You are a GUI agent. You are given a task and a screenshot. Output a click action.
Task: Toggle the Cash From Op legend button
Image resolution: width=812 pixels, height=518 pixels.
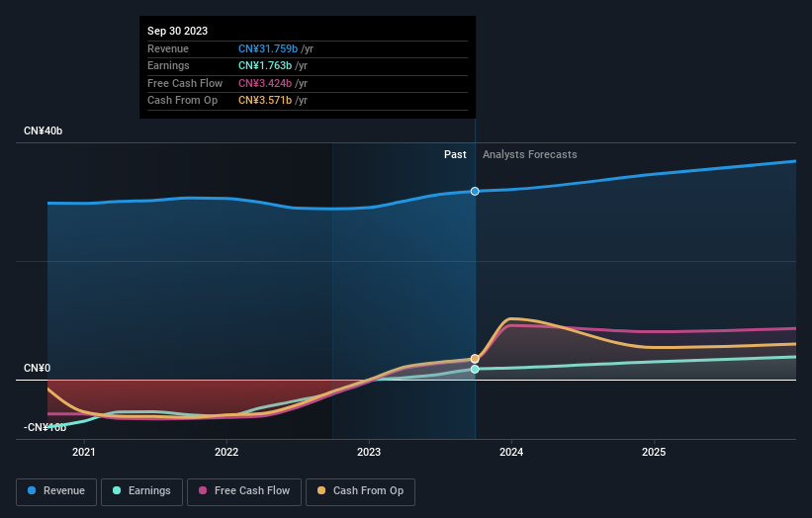(360, 491)
